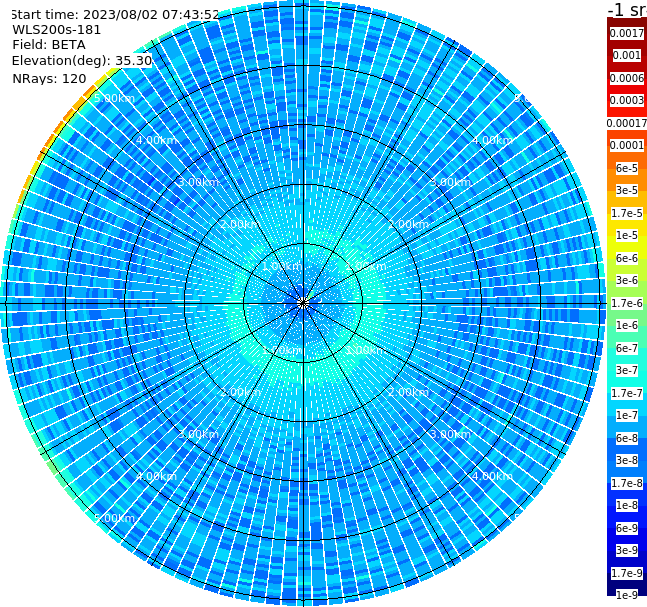Viewport: 647px width, 607px height.
Task: Click the 1e-5 colorbar label
Action: (x=627, y=235)
